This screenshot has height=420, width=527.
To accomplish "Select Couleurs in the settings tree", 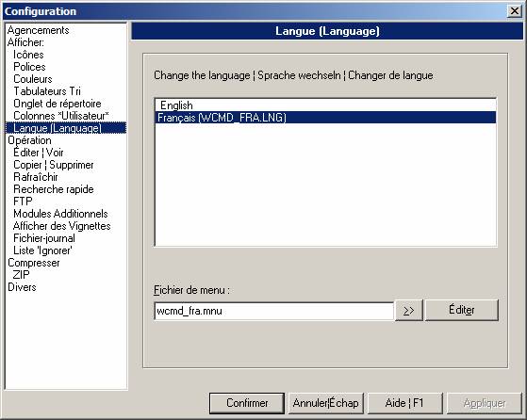I will pyautogui.click(x=33, y=79).
